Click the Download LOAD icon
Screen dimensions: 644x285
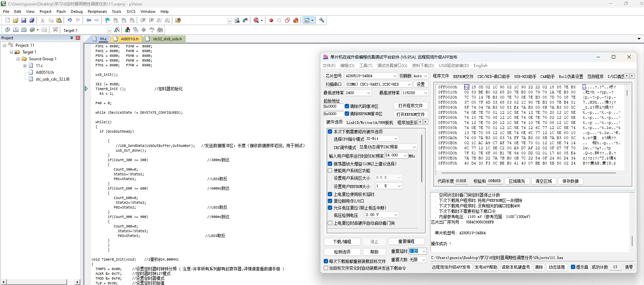[55, 30]
